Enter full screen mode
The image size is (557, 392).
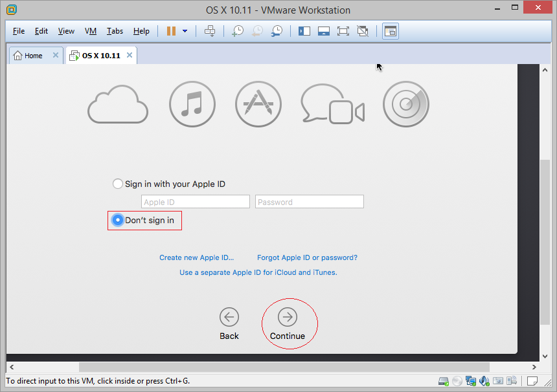tap(343, 31)
